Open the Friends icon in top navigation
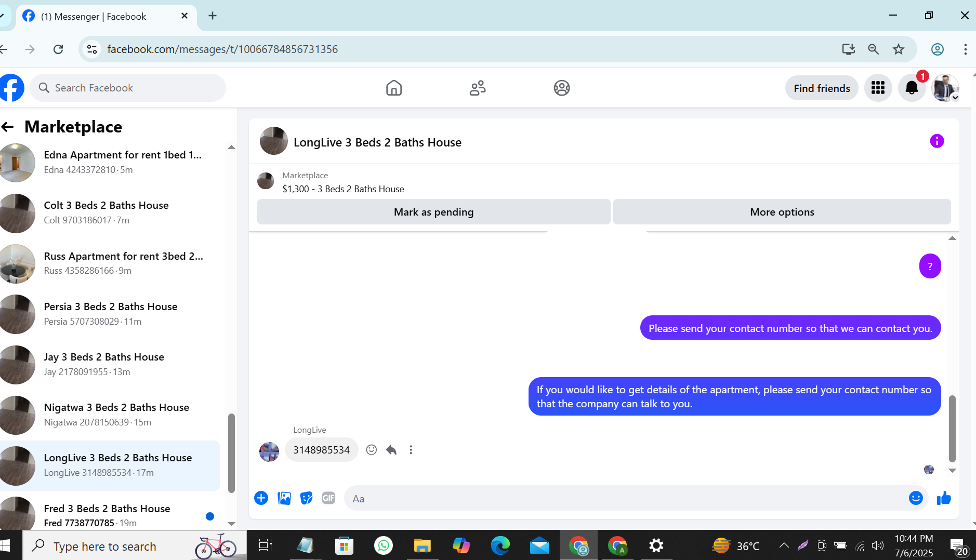Image resolution: width=976 pixels, height=560 pixels. (478, 88)
